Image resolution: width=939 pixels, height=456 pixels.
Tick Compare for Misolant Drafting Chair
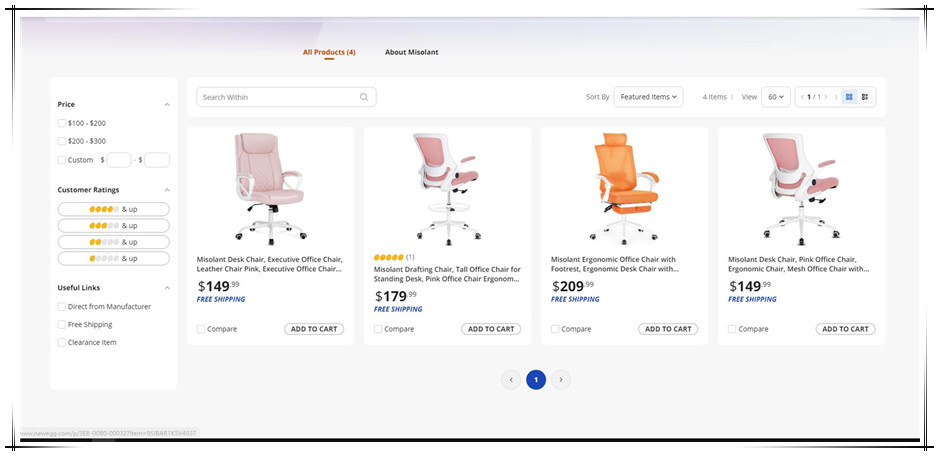[379, 329]
